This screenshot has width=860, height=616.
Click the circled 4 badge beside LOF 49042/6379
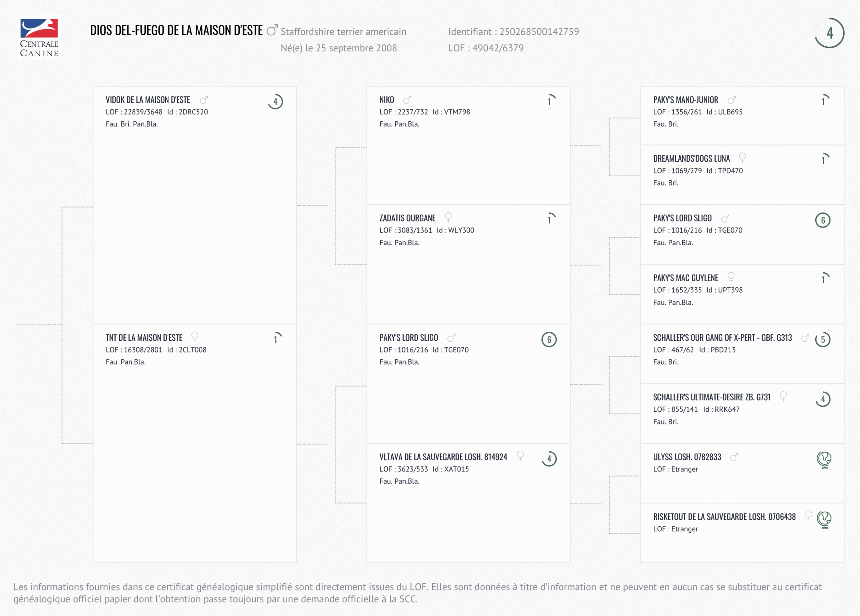[829, 33]
